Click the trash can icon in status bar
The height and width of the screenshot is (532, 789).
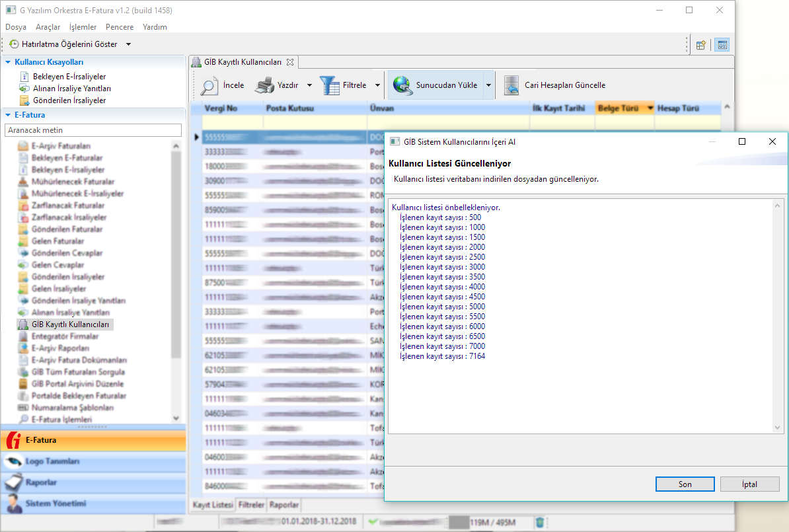click(x=540, y=523)
